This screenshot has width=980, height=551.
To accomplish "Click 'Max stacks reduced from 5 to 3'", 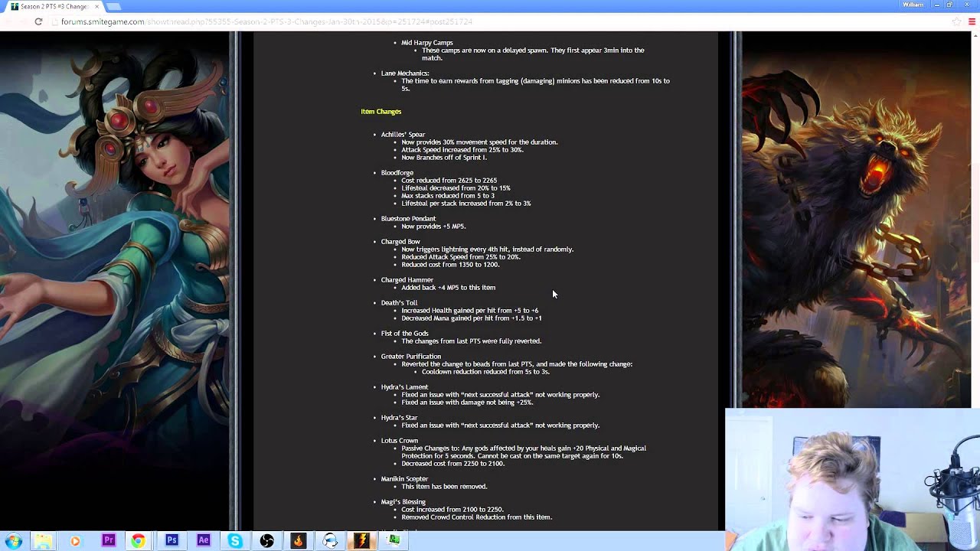I will point(448,196).
